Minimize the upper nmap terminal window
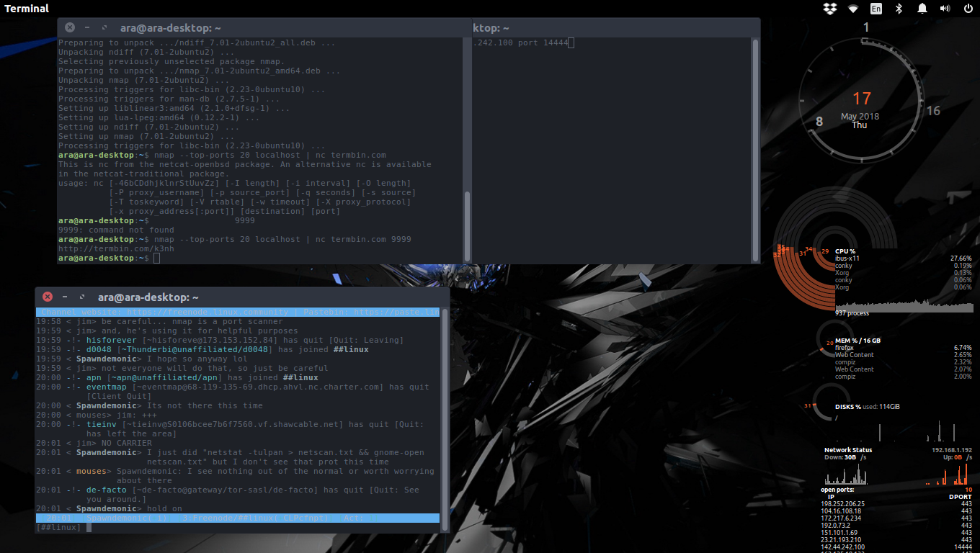Screen dimensions: 980x553 tap(87, 27)
